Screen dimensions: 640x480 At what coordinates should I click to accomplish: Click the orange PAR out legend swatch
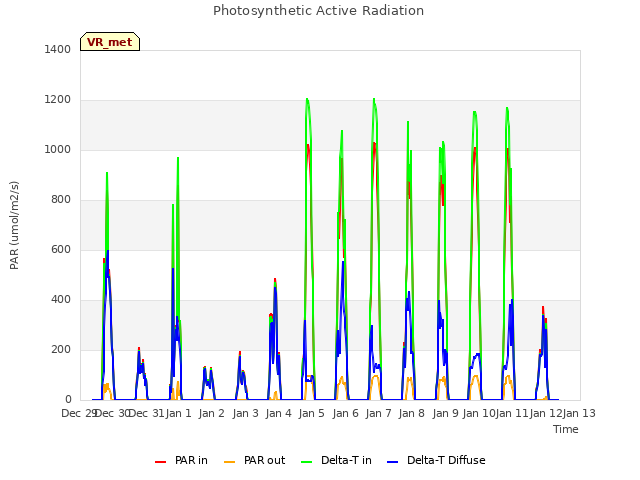[x=230, y=462]
